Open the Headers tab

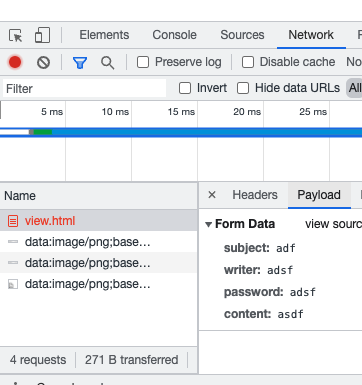255,195
